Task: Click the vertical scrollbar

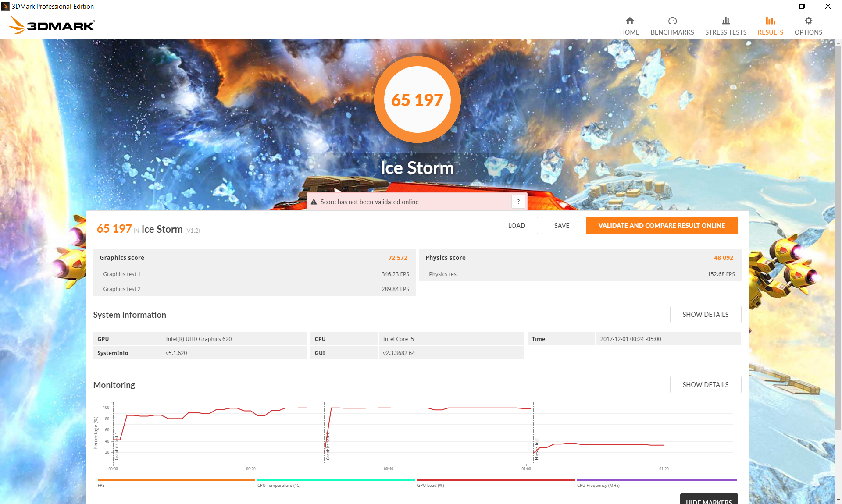Action: point(838,237)
